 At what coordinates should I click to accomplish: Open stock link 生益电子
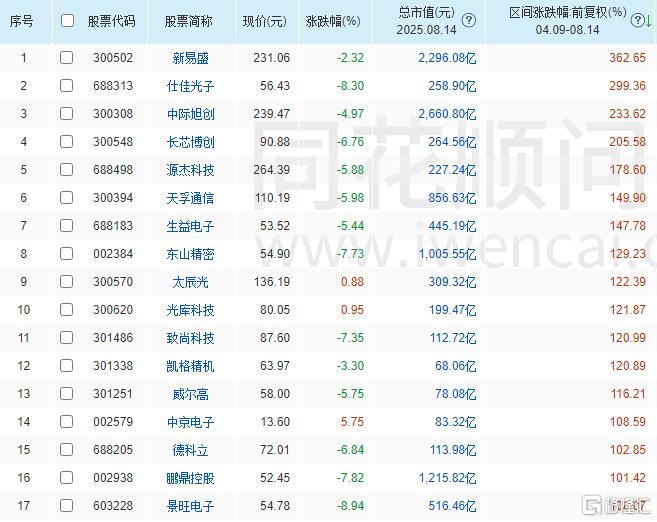[x=191, y=226]
